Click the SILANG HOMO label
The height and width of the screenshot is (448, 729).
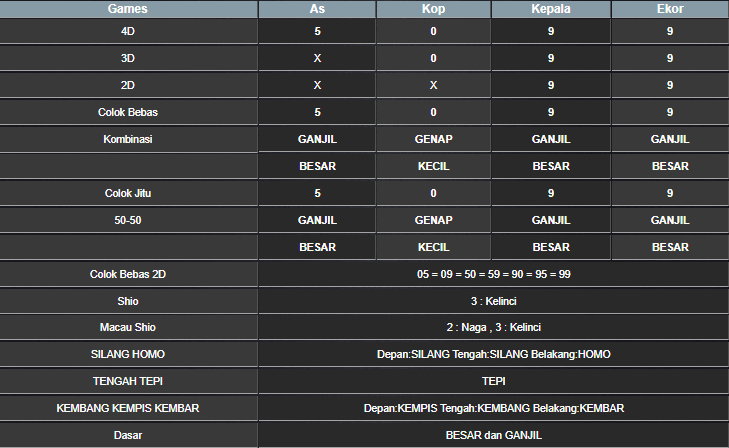pyautogui.click(x=128, y=354)
